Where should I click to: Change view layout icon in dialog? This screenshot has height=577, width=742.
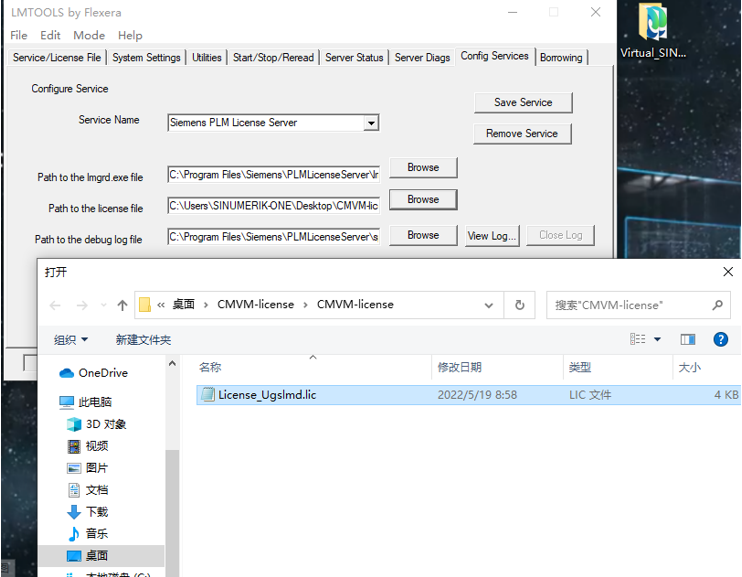[637, 339]
